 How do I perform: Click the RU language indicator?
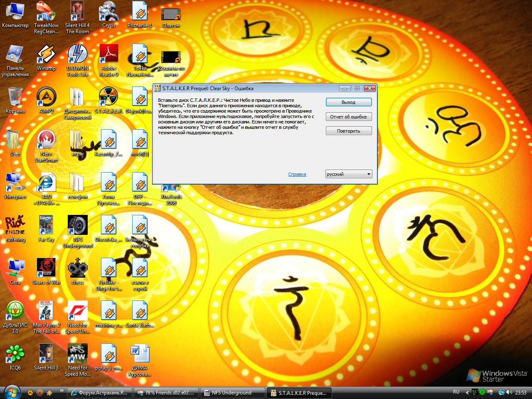(456, 392)
